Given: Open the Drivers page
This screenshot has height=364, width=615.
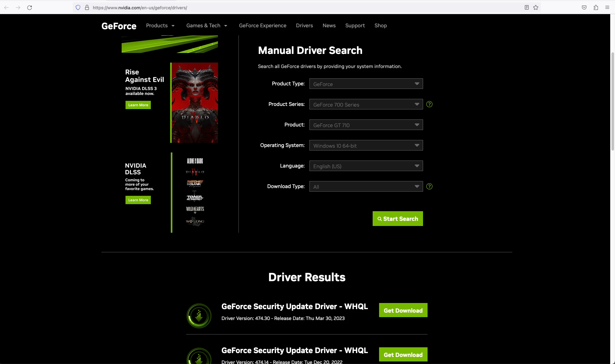Looking at the screenshot, I should click(304, 26).
